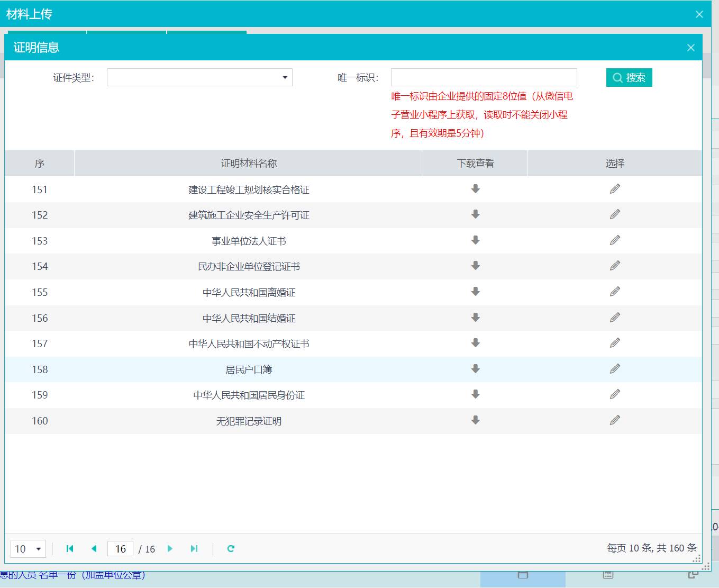Screen dimensions: 719x588
Task: Download the 中华人民共和国居民身份证 file
Action: pyautogui.click(x=476, y=394)
